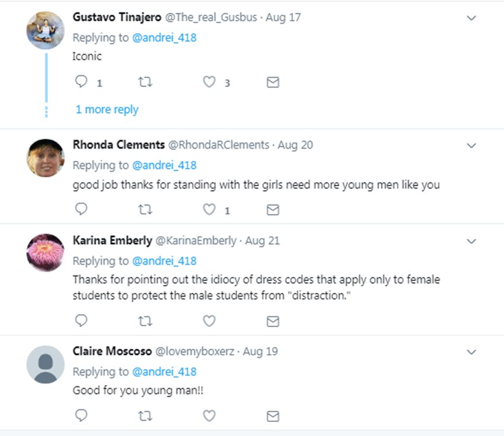The height and width of the screenshot is (436, 504).
Task: Reply to Rhonda Clements' tweet
Action: 82,209
